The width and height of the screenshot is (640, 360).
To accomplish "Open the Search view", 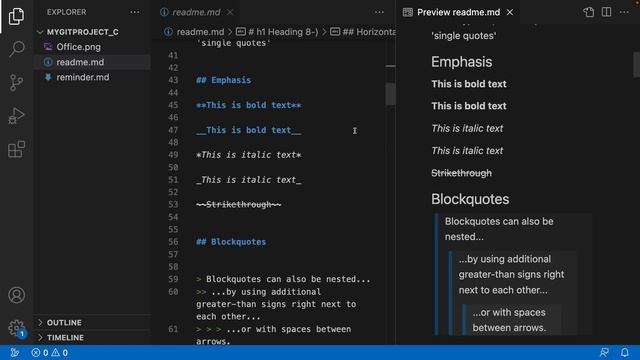I will point(16,49).
